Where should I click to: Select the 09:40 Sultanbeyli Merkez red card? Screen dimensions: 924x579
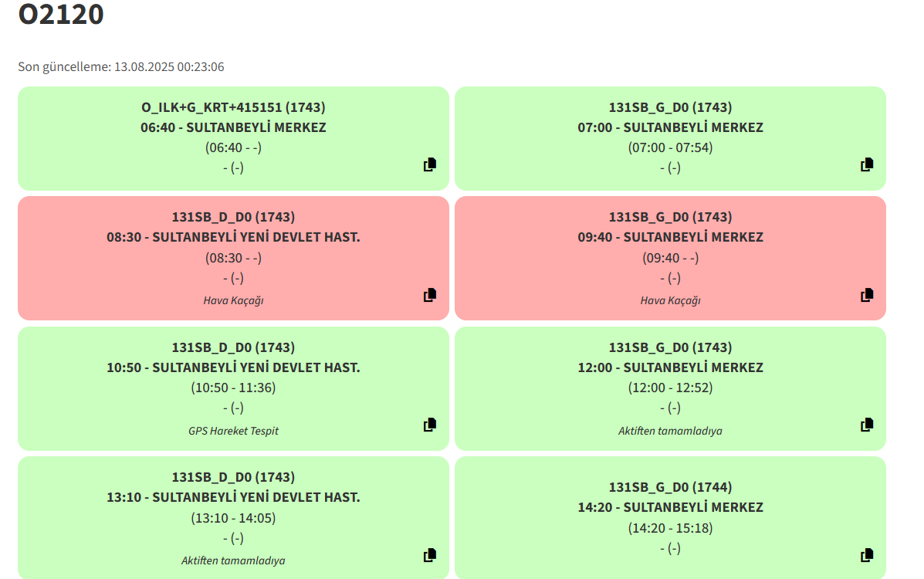pos(670,259)
